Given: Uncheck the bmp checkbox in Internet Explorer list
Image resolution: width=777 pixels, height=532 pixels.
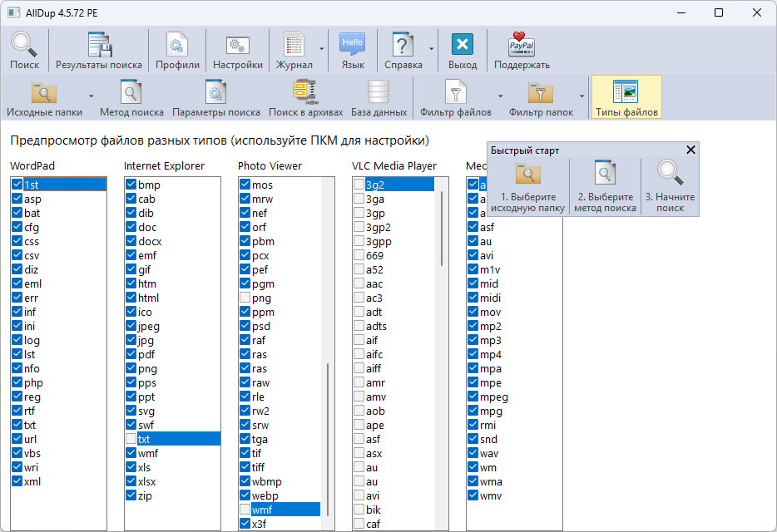Looking at the screenshot, I should 131,185.
